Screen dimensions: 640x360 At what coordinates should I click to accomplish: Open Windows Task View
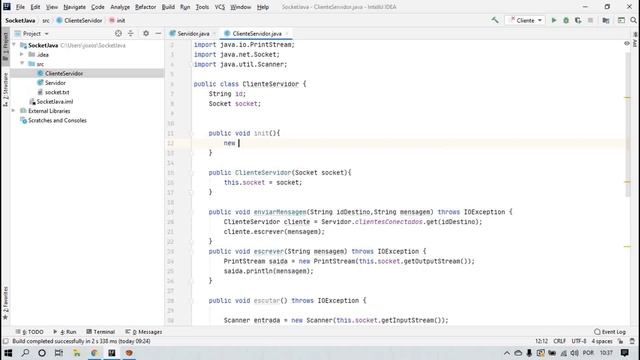[x=59, y=353]
